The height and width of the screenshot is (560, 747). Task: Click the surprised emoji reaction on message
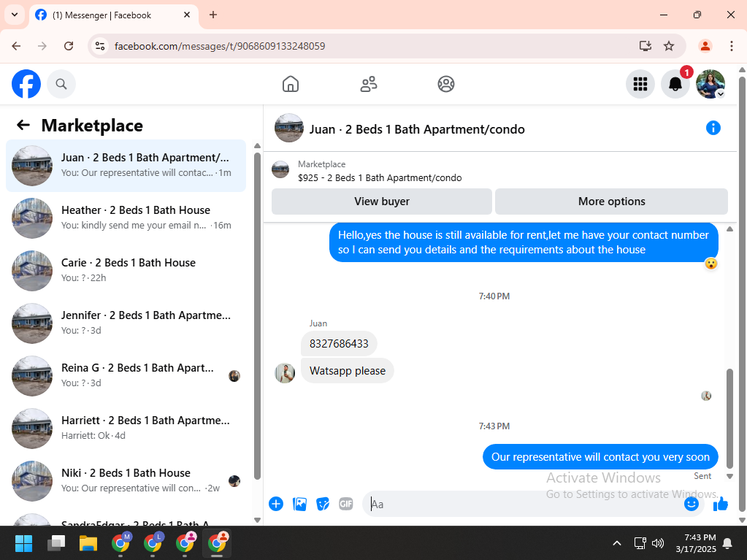(710, 264)
